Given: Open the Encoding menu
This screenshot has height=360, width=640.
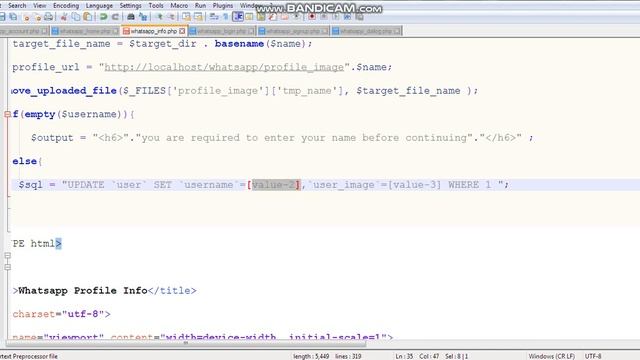Looking at the screenshot, I should click(66, 6).
